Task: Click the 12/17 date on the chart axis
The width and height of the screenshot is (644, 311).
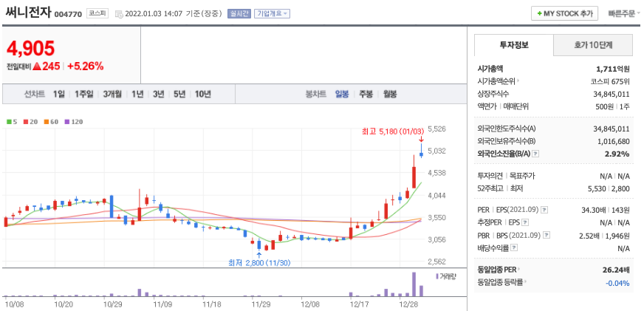Action: point(360,305)
